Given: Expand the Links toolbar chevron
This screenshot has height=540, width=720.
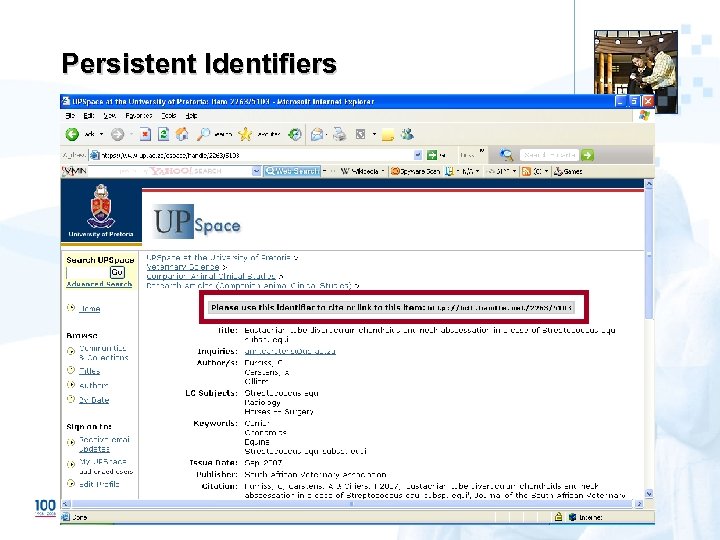Looking at the screenshot, I should [482, 151].
